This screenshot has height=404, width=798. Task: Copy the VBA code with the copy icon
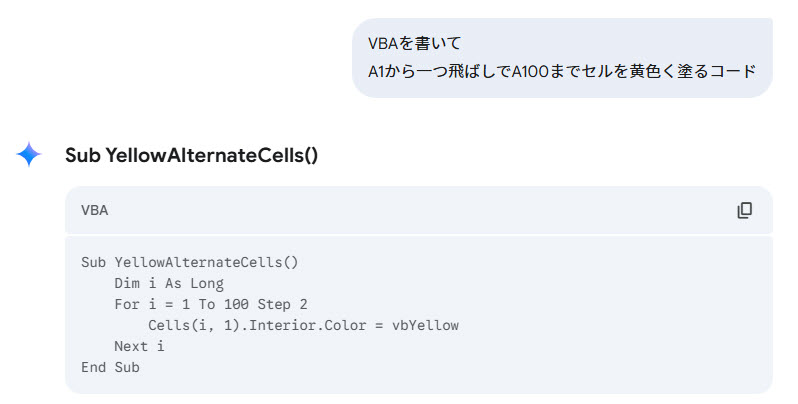point(744,210)
